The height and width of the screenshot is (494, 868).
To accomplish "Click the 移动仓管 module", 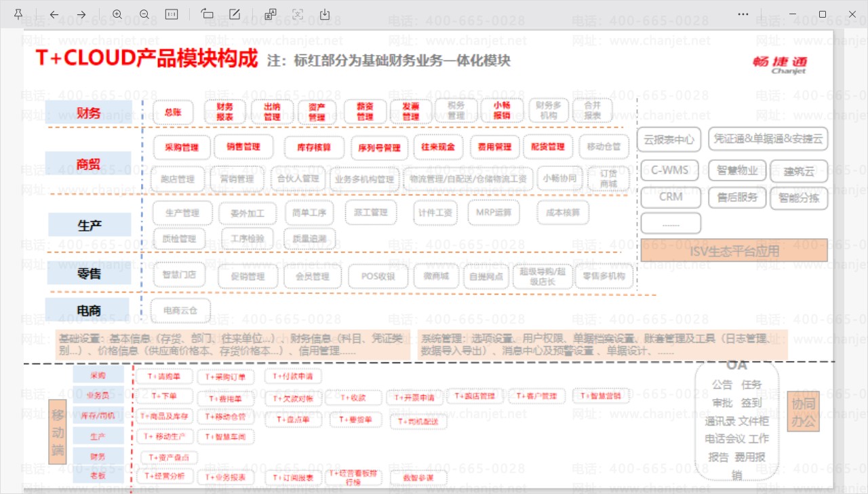I will pyautogui.click(x=604, y=147).
